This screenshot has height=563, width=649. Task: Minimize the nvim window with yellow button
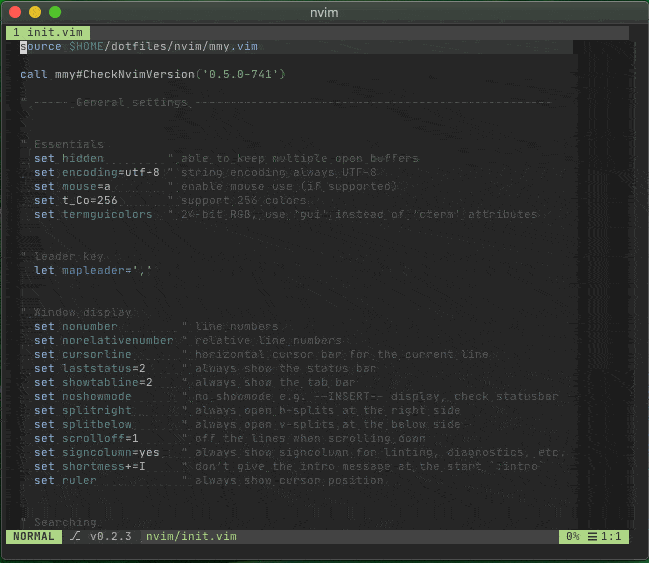35,12
